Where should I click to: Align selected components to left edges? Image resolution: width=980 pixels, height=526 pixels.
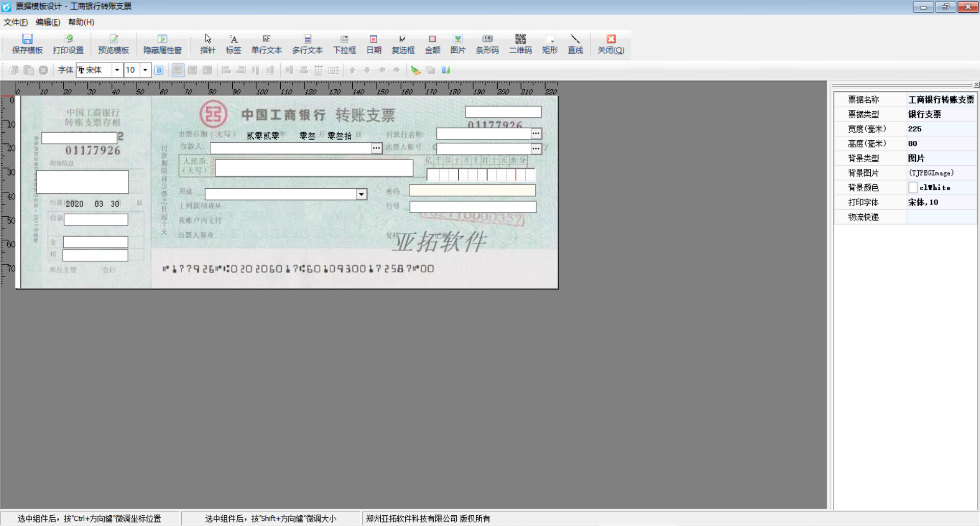[226, 70]
